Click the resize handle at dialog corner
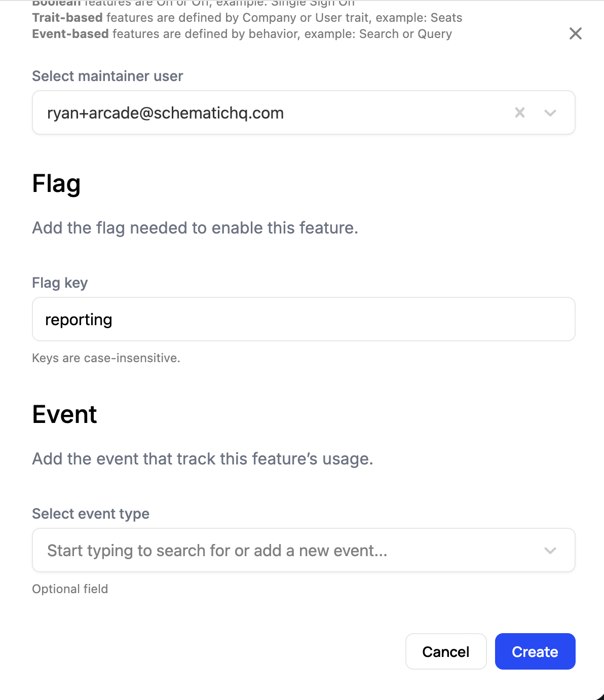The image size is (604, 700). 599,696
